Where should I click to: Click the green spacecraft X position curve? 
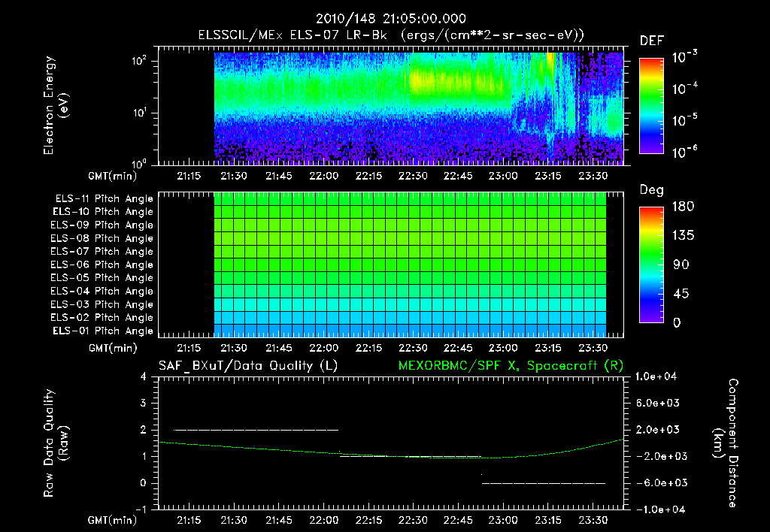(393, 456)
